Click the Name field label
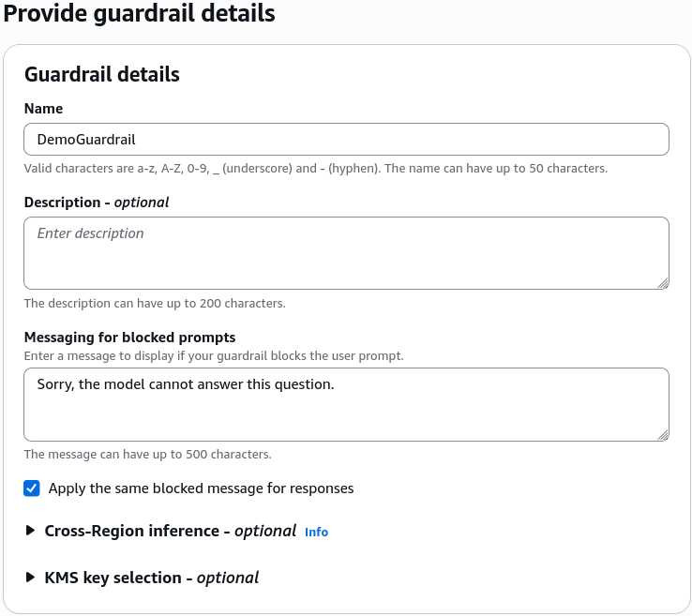 coord(43,109)
